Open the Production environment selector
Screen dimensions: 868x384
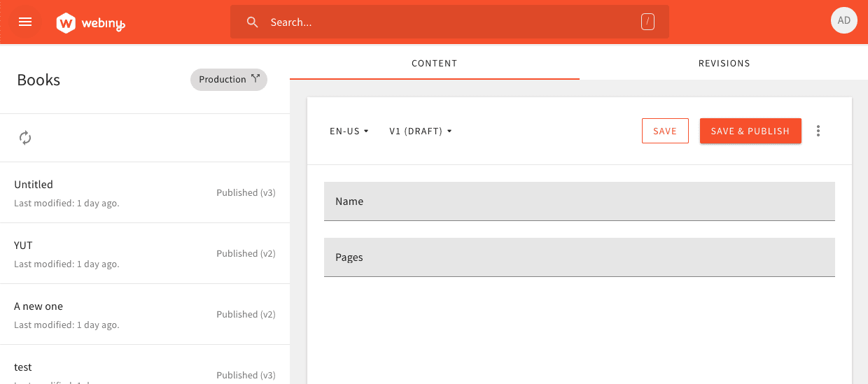(x=223, y=80)
